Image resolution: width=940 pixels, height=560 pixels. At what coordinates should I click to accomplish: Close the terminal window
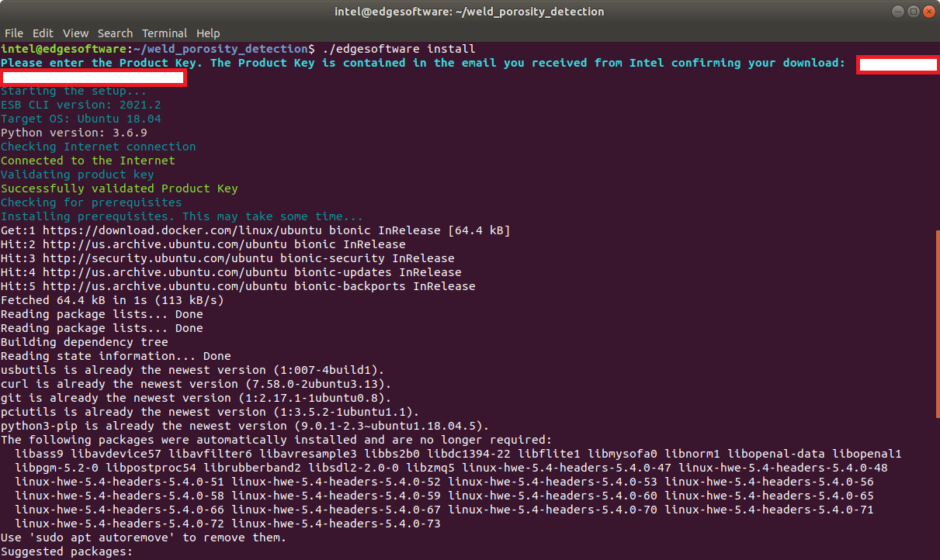[x=928, y=12]
